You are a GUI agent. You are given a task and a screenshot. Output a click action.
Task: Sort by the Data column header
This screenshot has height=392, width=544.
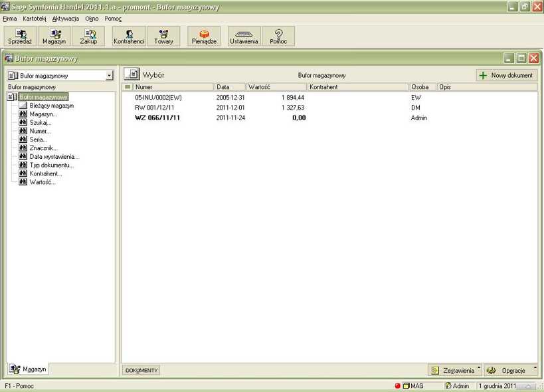[x=230, y=87]
